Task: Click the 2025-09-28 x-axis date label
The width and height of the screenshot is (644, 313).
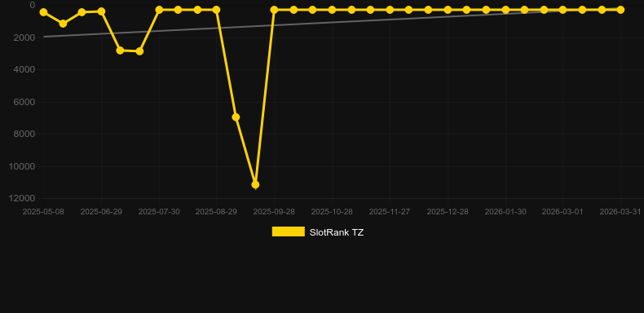Action: pyautogui.click(x=274, y=212)
